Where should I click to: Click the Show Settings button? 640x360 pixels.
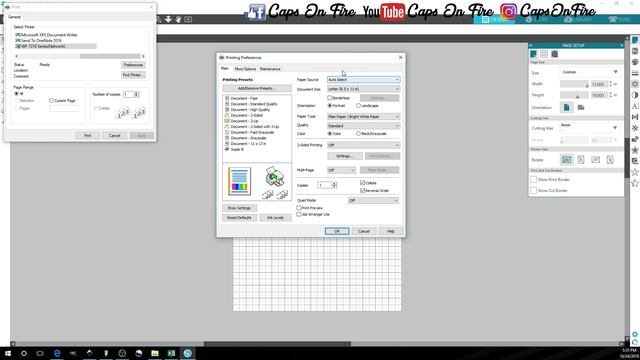point(239,208)
